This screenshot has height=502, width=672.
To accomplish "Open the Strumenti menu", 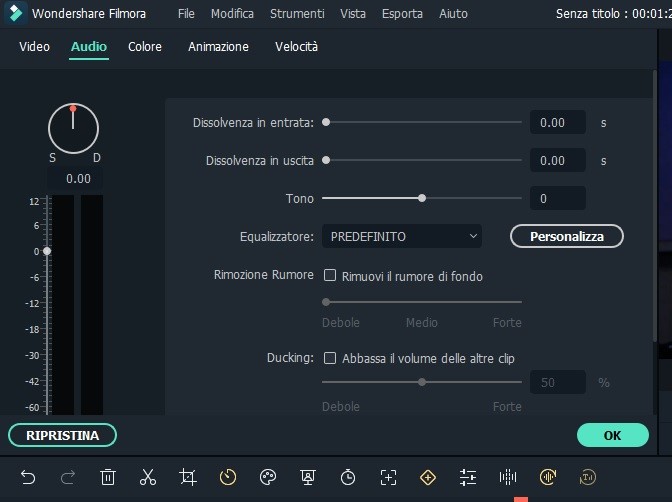I will (297, 14).
